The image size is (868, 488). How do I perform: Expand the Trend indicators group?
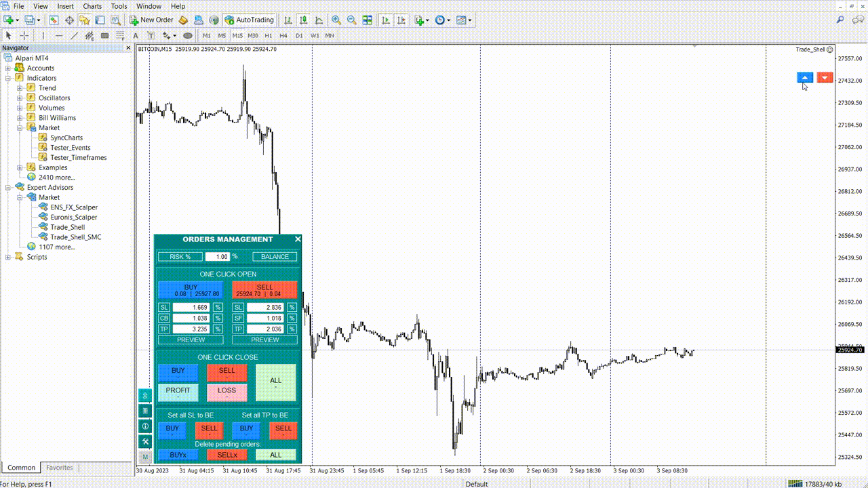pos(21,87)
